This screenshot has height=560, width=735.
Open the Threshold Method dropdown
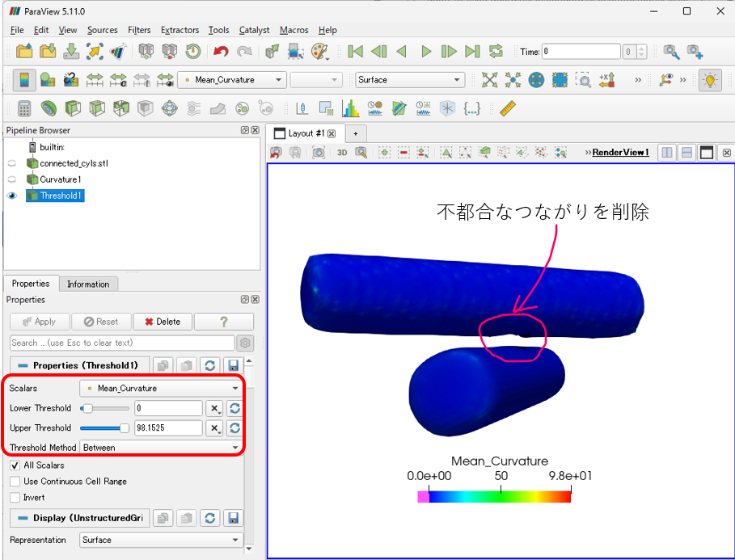pyautogui.click(x=160, y=448)
